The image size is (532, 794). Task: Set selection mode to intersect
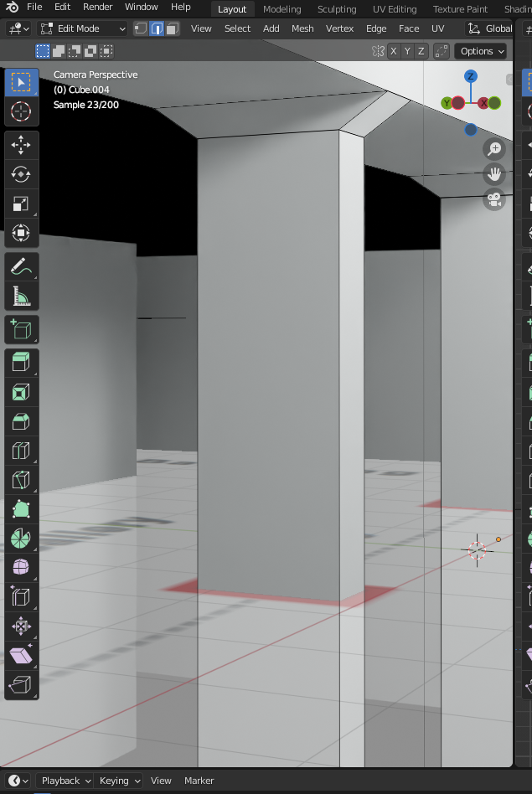(x=106, y=50)
